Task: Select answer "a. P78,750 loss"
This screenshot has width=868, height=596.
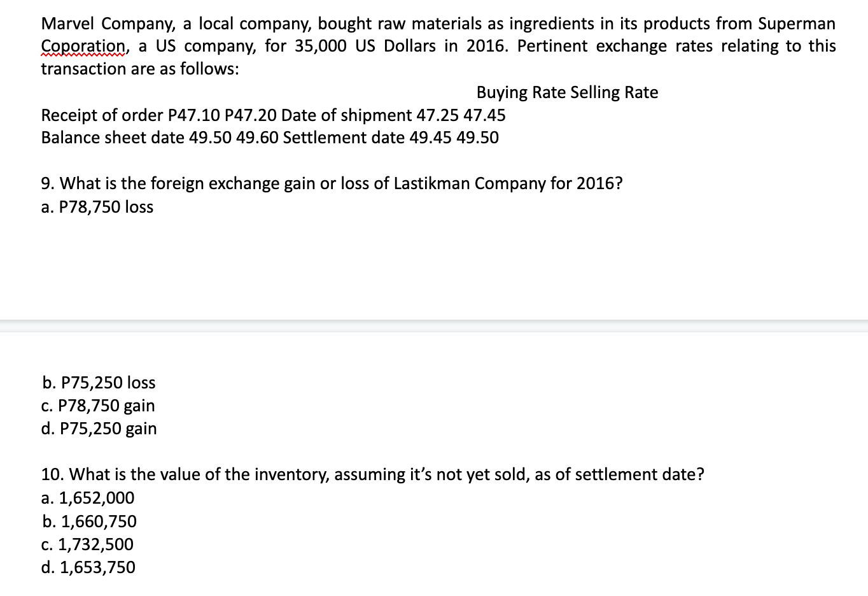Action: coord(97,207)
